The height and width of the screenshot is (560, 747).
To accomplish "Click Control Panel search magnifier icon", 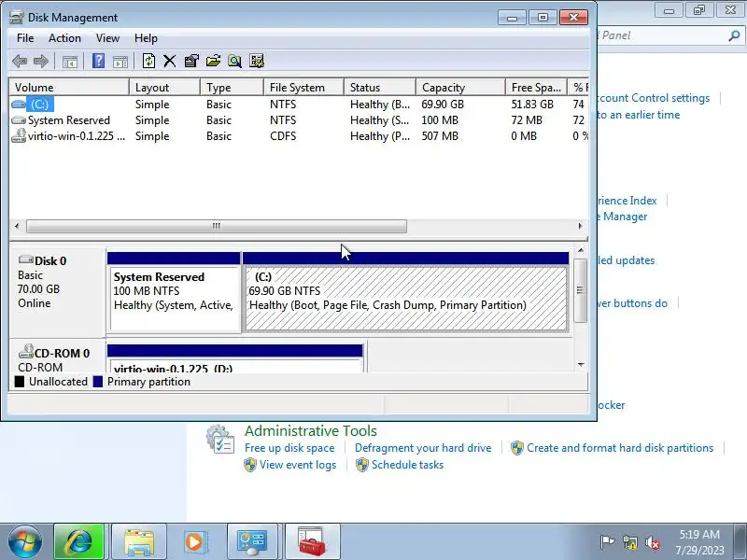I will coord(734,35).
